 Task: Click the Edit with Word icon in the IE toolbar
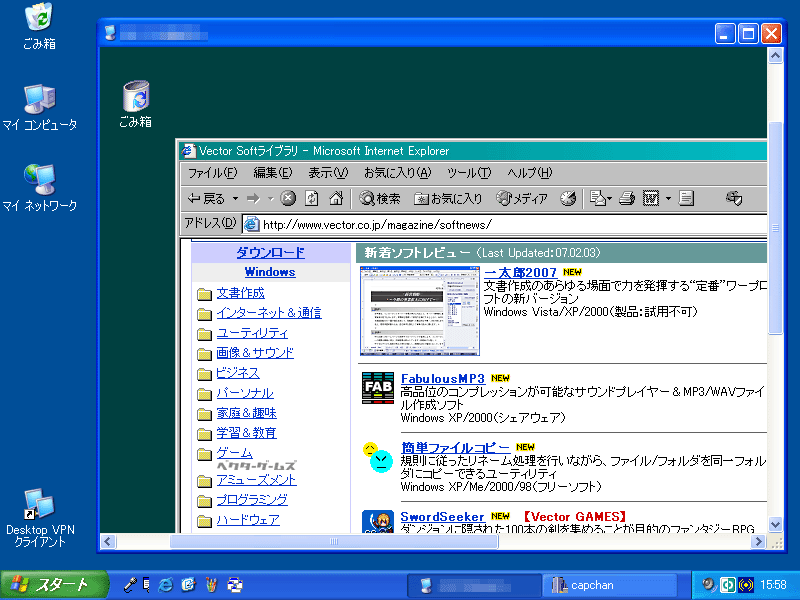click(x=651, y=198)
